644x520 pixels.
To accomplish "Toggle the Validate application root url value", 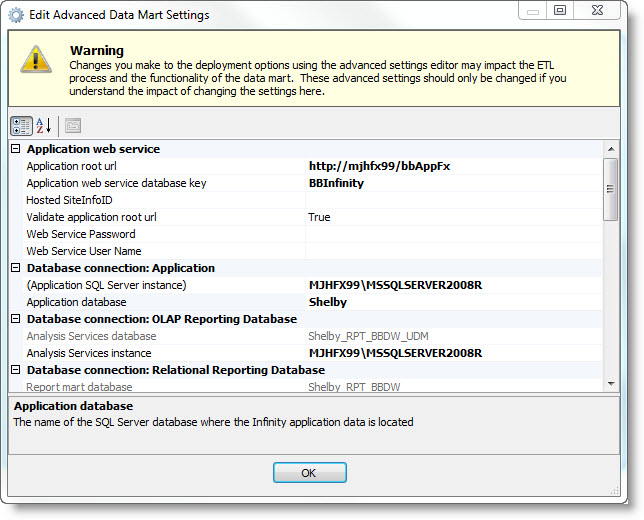I will tap(452, 217).
